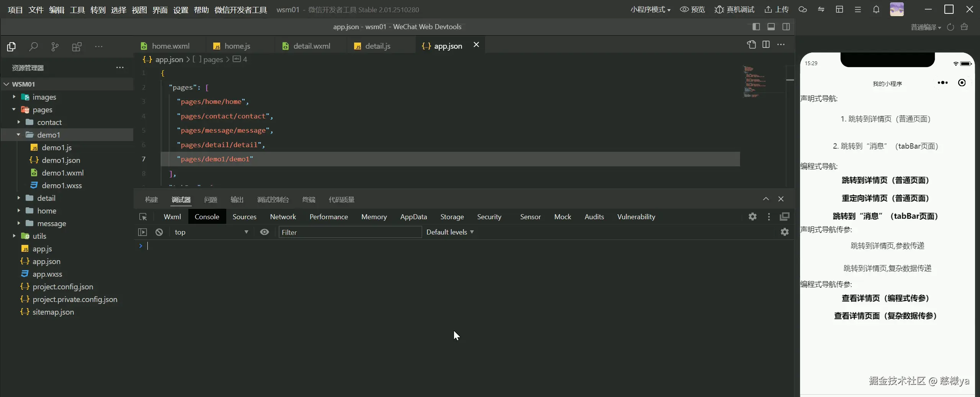Click the Preview eye button in top toolbar
980x397 pixels.
(692, 10)
